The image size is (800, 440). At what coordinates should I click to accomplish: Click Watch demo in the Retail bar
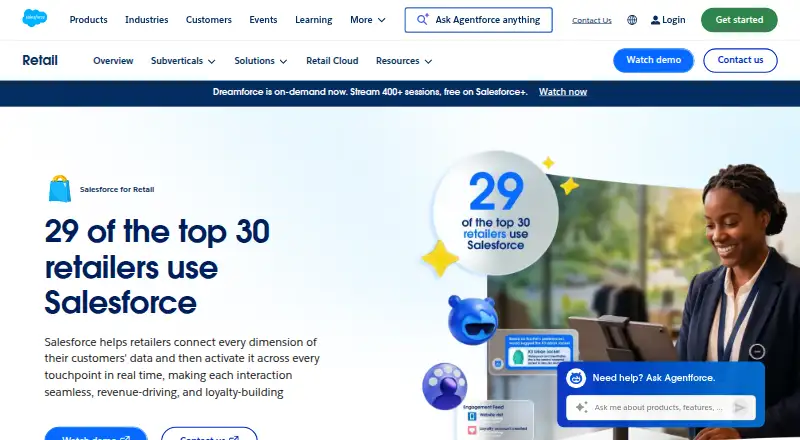coord(654,60)
